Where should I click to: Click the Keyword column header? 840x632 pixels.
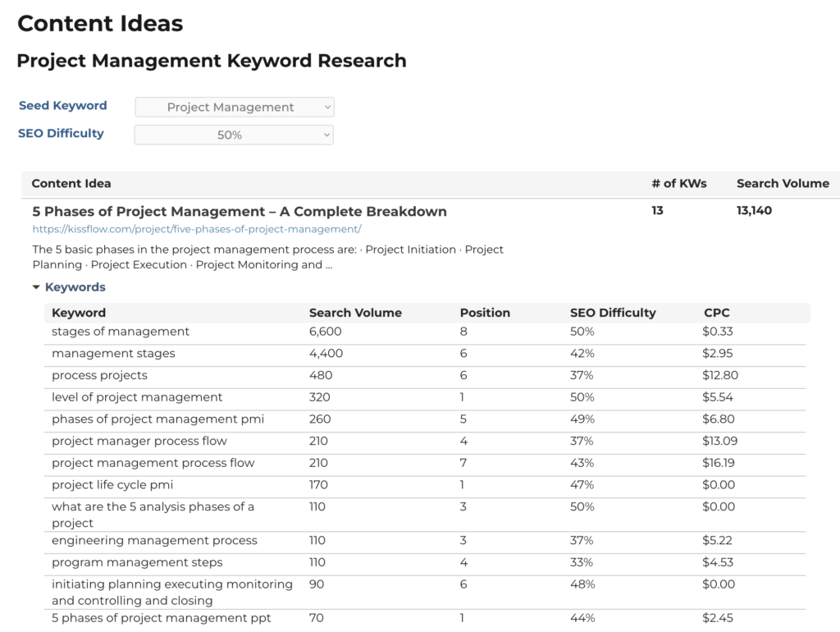tap(79, 313)
